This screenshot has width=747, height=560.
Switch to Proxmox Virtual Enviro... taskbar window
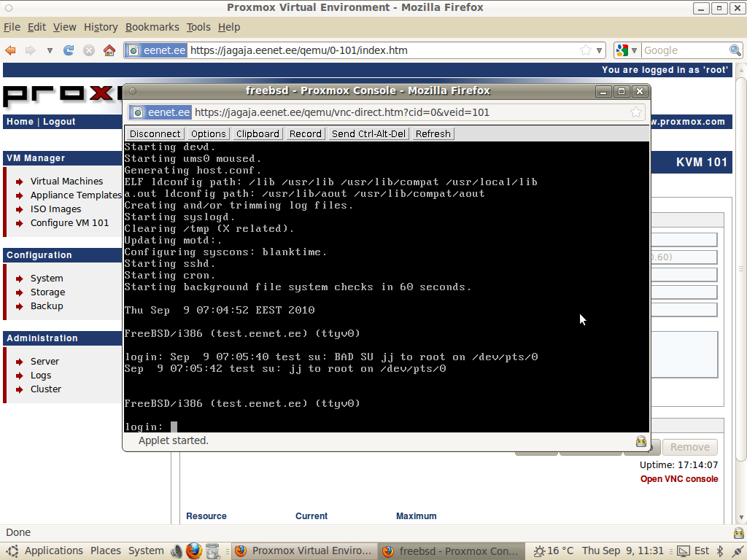tap(303, 551)
